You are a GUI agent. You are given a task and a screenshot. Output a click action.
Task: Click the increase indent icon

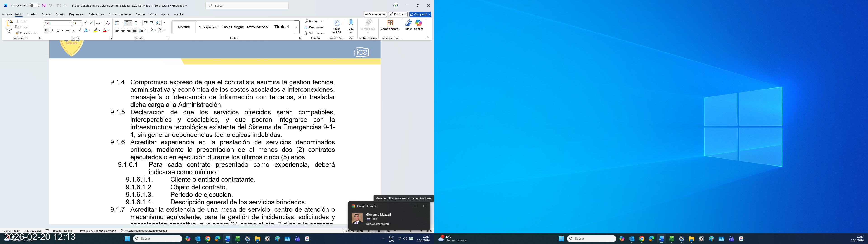[152, 23]
